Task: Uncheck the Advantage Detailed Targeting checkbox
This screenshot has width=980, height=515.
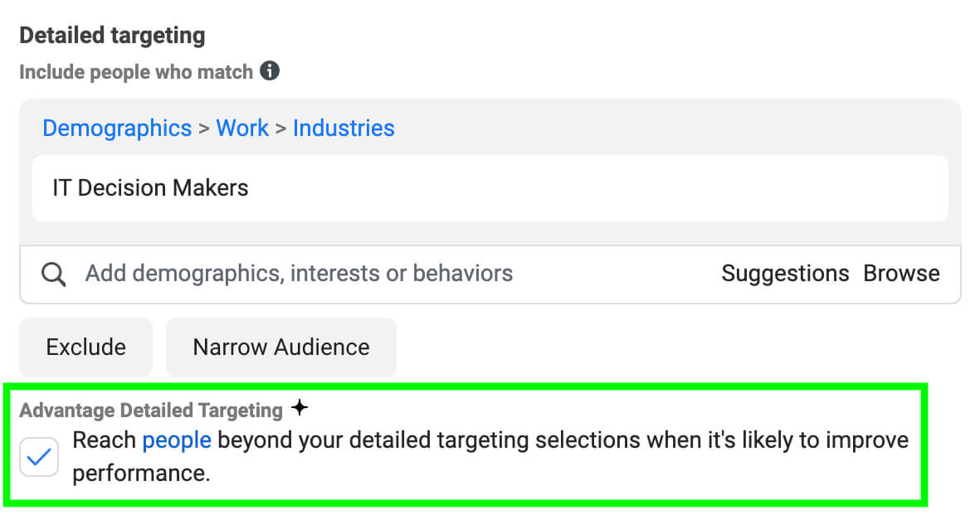Action: [x=39, y=457]
